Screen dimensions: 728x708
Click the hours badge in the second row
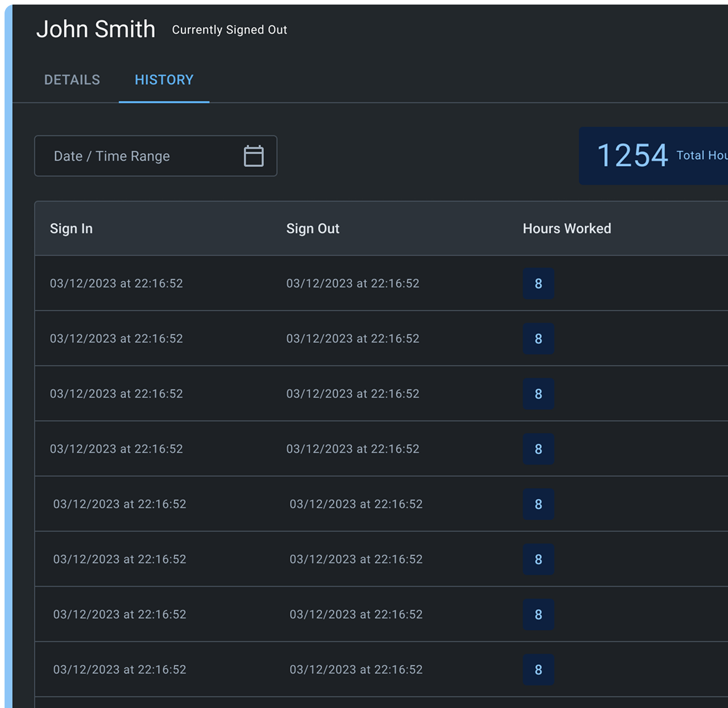(538, 339)
